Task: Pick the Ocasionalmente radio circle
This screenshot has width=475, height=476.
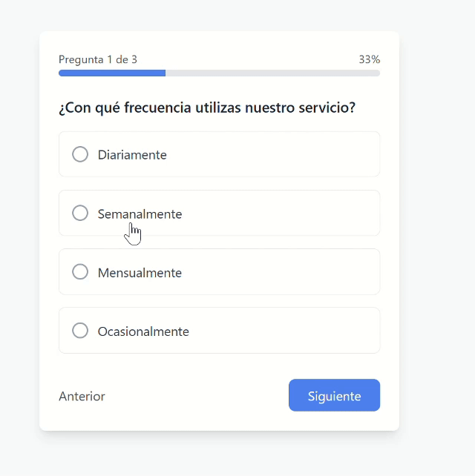Action: (x=80, y=331)
